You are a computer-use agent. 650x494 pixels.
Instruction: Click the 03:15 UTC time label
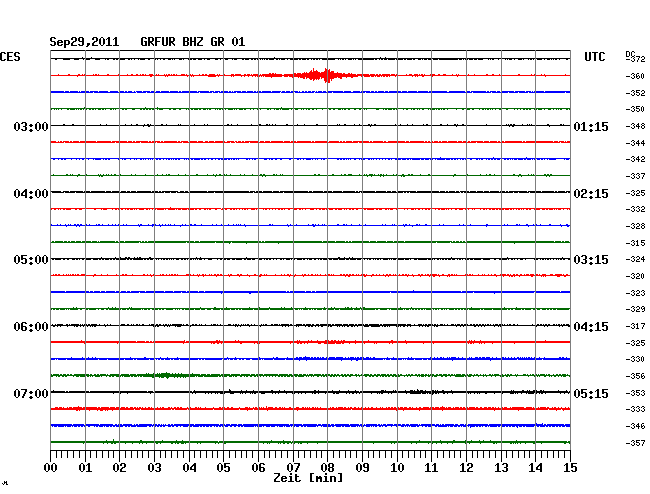click(591, 260)
